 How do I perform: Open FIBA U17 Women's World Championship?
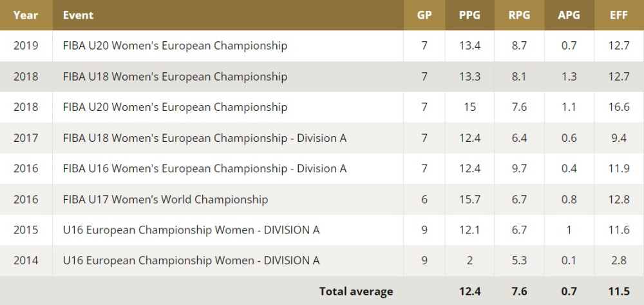pos(166,200)
